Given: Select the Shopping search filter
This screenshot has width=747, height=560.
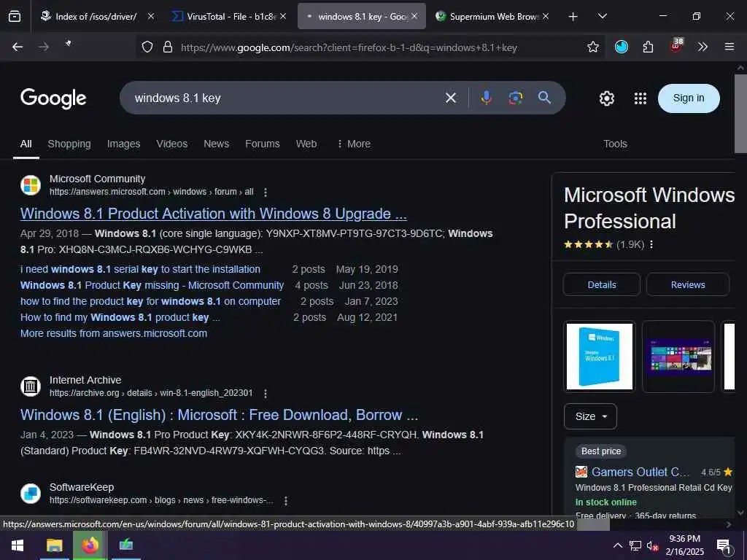Looking at the screenshot, I should pyautogui.click(x=69, y=144).
